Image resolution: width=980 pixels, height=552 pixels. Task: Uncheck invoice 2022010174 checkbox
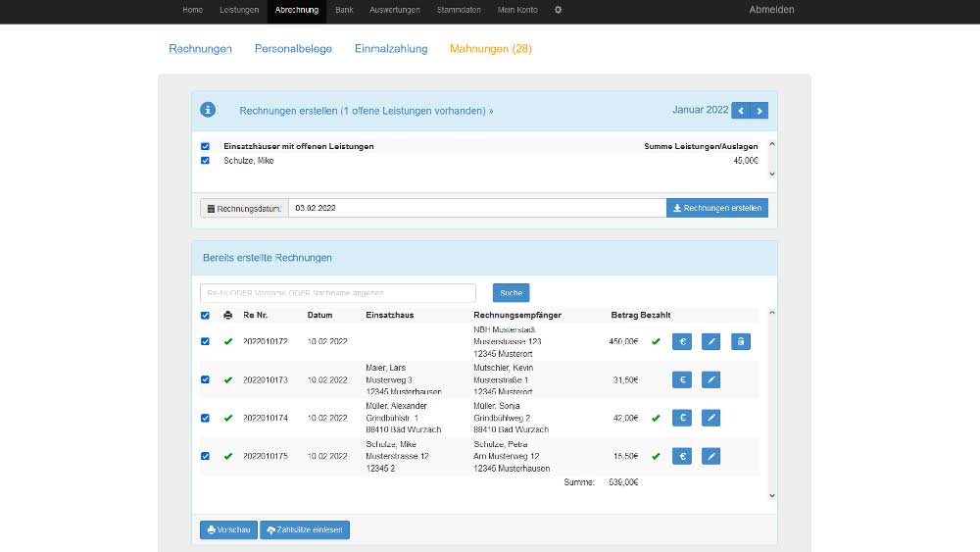pos(205,419)
